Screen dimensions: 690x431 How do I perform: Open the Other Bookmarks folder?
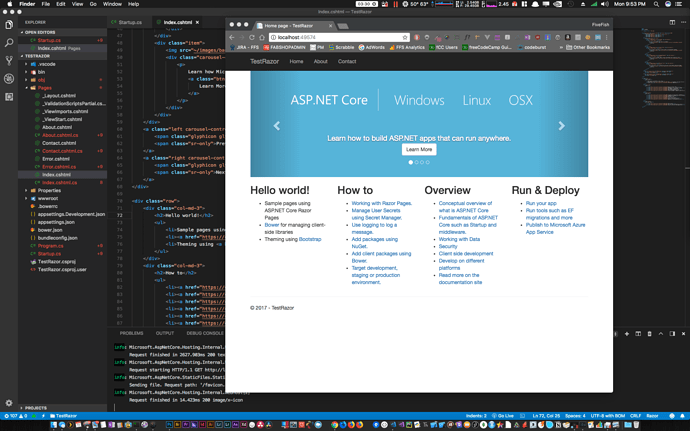click(588, 47)
